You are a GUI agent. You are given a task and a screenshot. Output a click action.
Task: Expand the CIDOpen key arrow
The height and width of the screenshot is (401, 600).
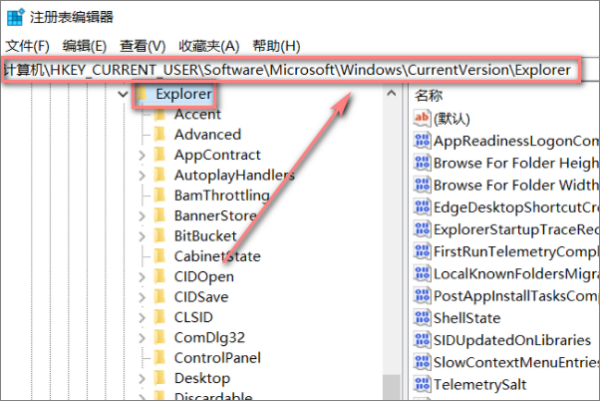click(x=140, y=276)
